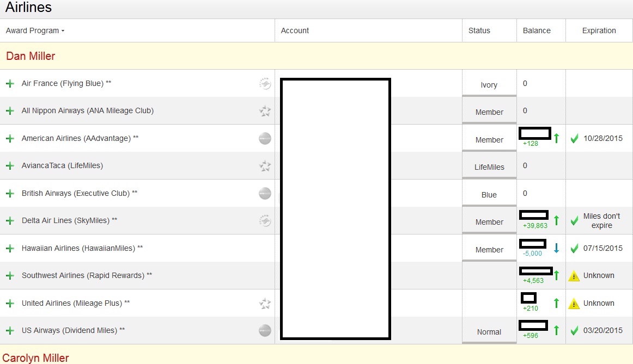Image resolution: width=633 pixels, height=364 pixels.
Task: Open US Airways (Dividend Miles) program link
Action: pyautogui.click(x=69, y=330)
